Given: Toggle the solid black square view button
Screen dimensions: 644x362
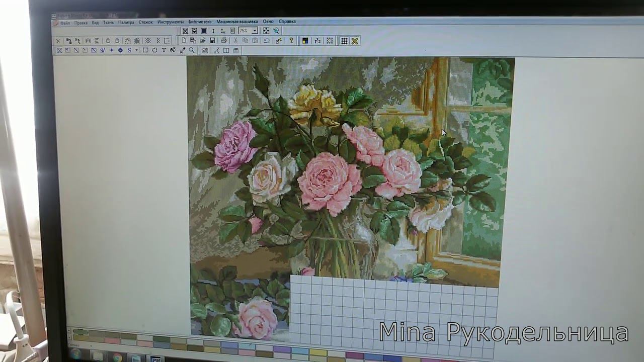Looking at the screenshot, I should pyautogui.click(x=204, y=31).
